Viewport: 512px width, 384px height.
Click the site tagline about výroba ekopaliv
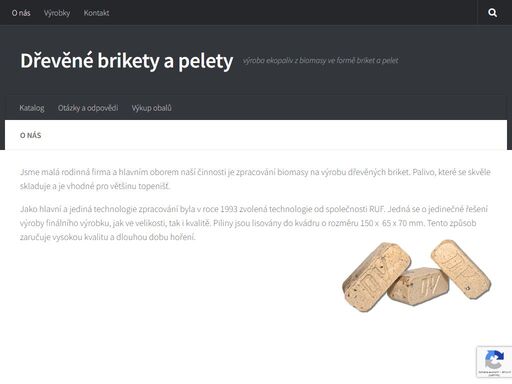tap(320, 61)
